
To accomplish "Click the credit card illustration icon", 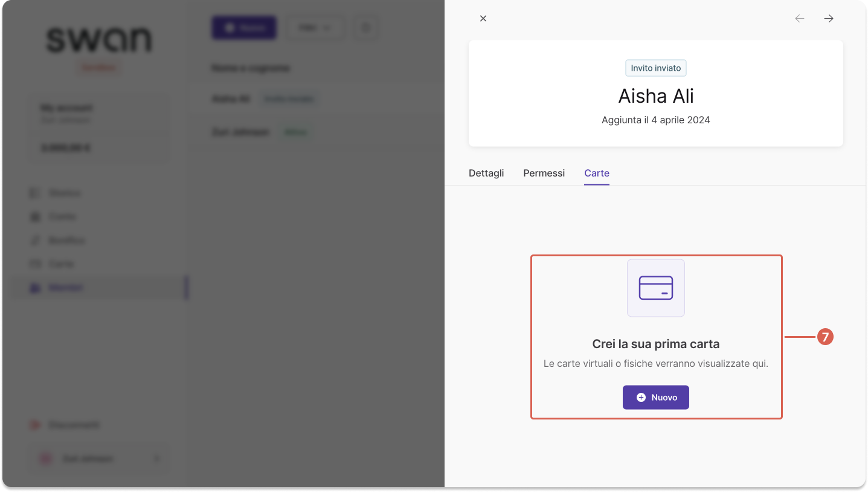I will pyautogui.click(x=656, y=288).
